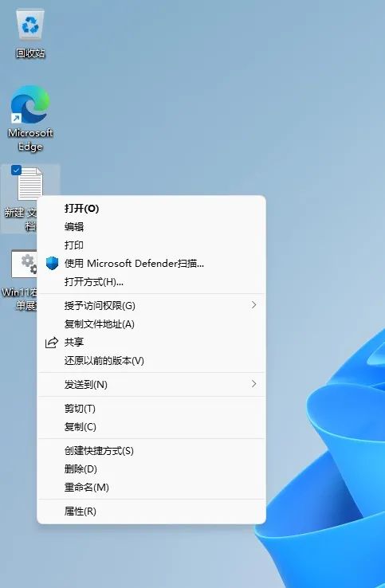Choose 打开(O) from the context menu
Viewport: 385px width, 588px height.
pyautogui.click(x=151, y=209)
